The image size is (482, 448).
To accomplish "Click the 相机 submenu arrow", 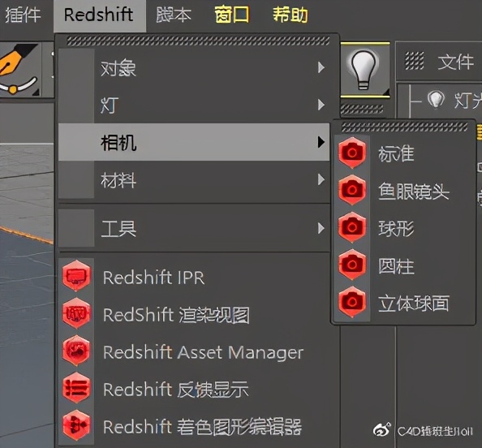I will (x=321, y=142).
